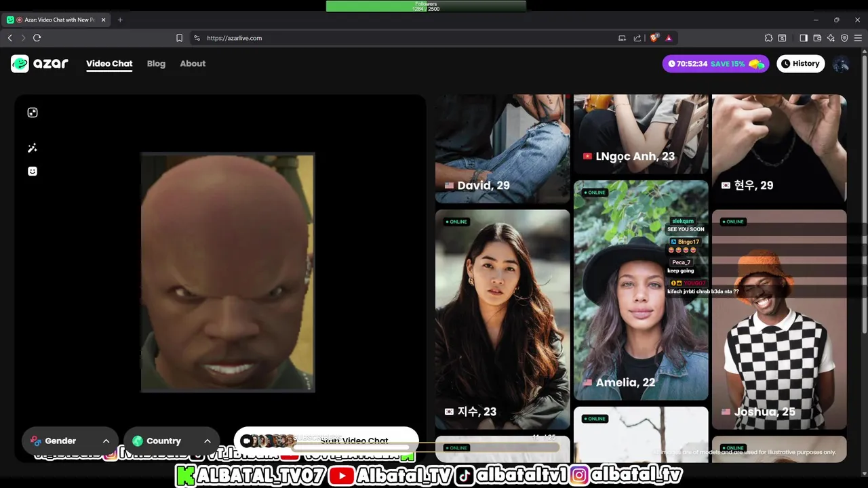Click the US flag on Joshua's card
This screenshot has width=868, height=488.
click(726, 412)
